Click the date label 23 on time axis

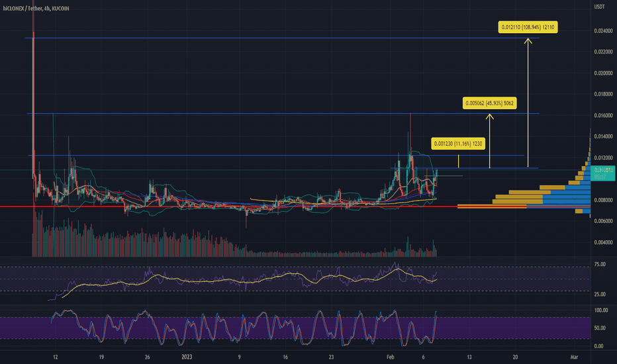pyautogui.click(x=331, y=357)
